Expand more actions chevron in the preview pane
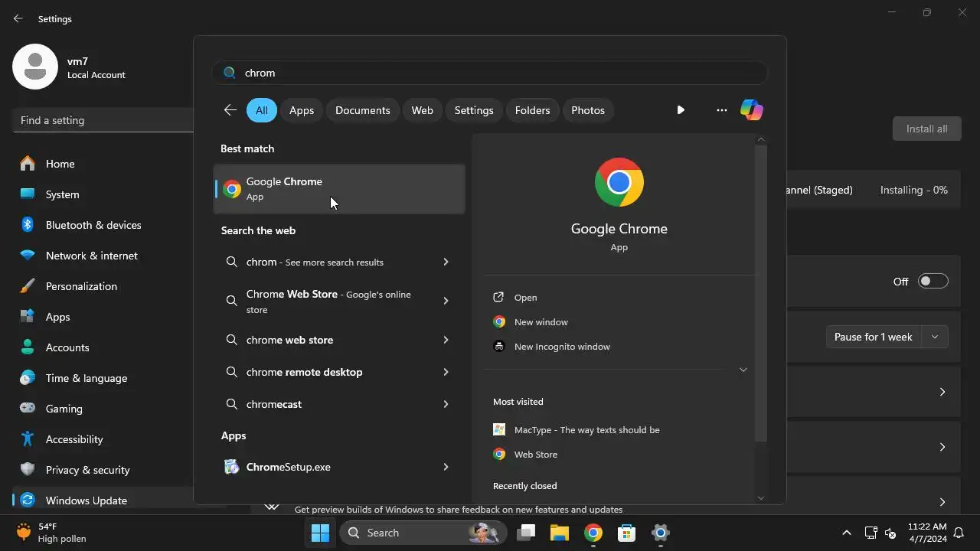 click(743, 370)
